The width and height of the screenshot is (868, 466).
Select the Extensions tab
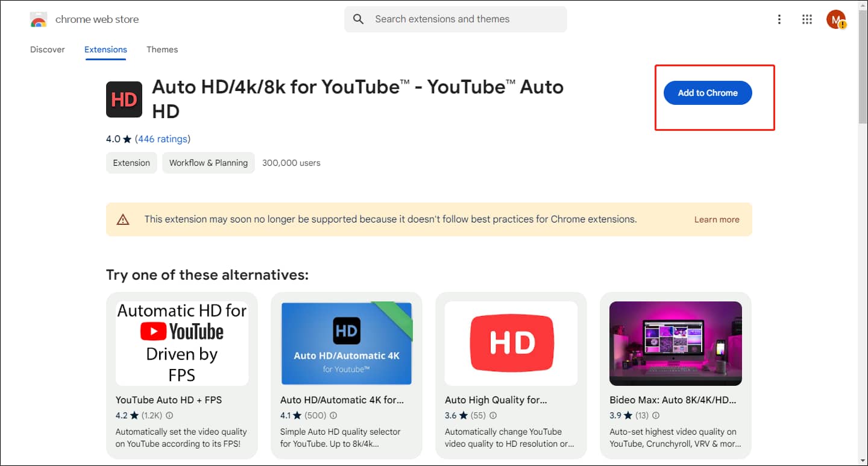[105, 49]
